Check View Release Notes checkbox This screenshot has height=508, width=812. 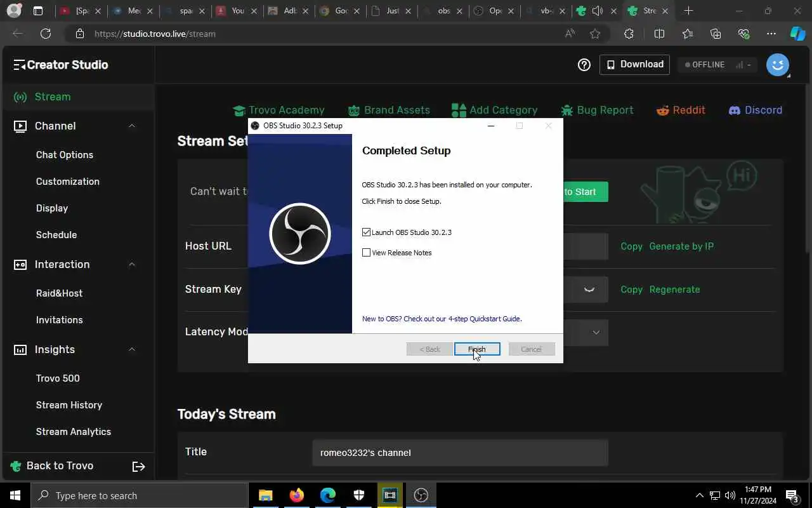click(x=366, y=253)
